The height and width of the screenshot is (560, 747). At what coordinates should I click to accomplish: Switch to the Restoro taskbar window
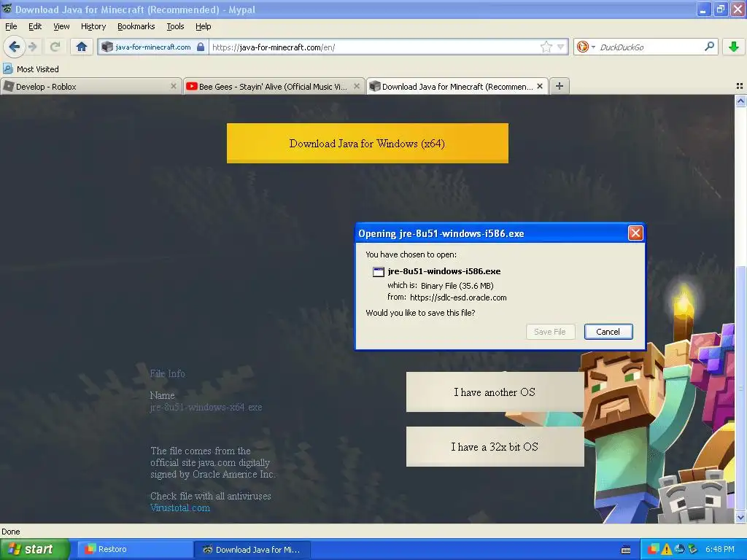(x=134, y=550)
